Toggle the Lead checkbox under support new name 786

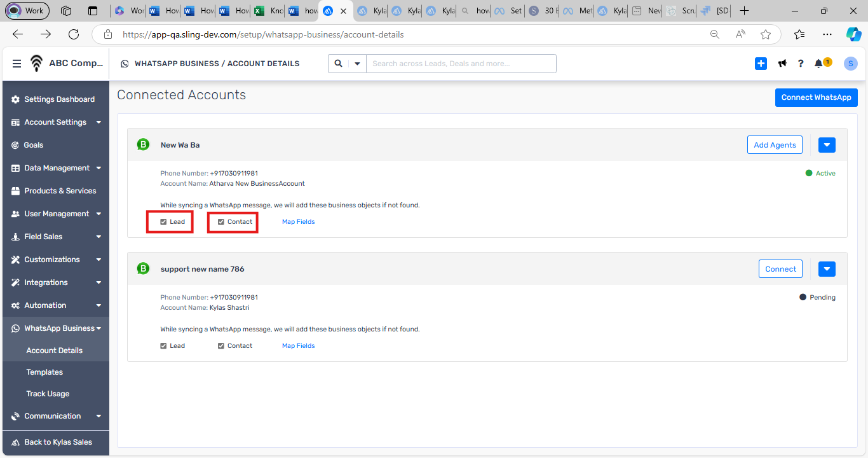[163, 346]
